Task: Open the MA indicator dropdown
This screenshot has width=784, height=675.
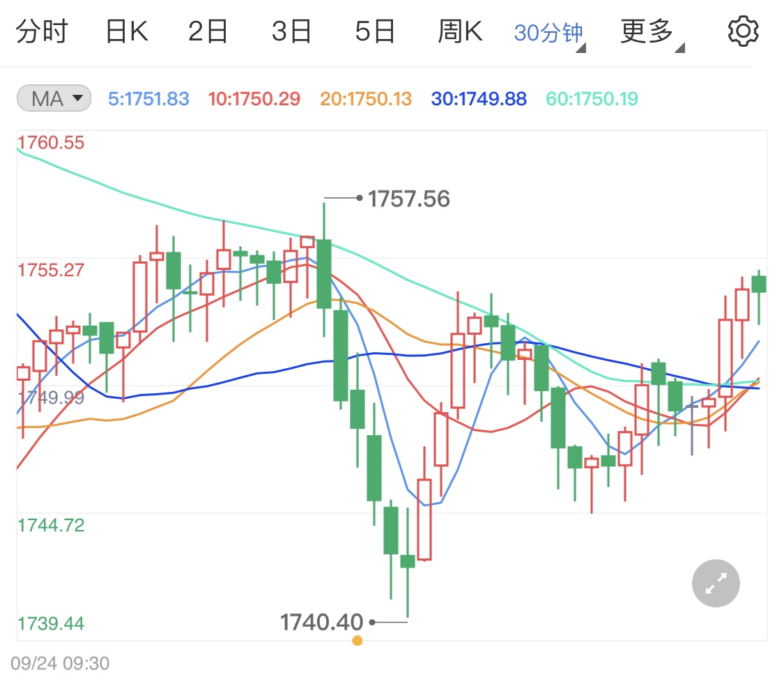Action: click(54, 98)
